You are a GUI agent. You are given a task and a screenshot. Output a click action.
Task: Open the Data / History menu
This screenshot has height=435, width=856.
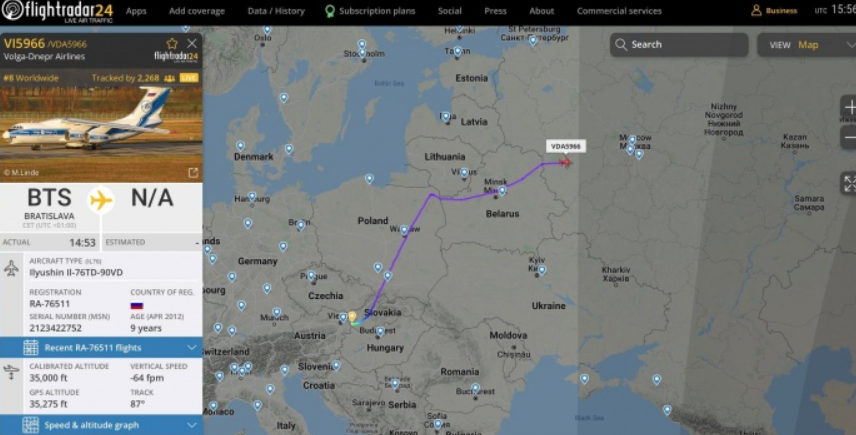[x=276, y=11]
